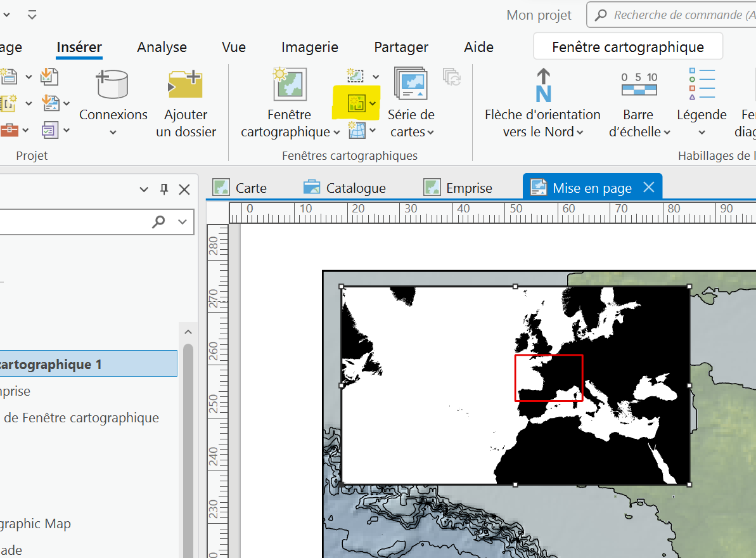Click the grid icon below extent indicator
This screenshot has width=756, height=558.
[x=357, y=130]
